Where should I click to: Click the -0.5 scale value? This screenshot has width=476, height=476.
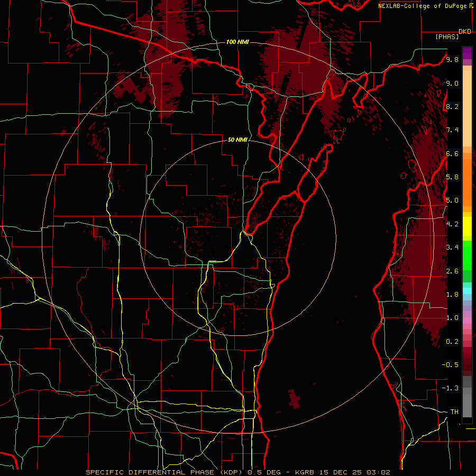(450, 365)
